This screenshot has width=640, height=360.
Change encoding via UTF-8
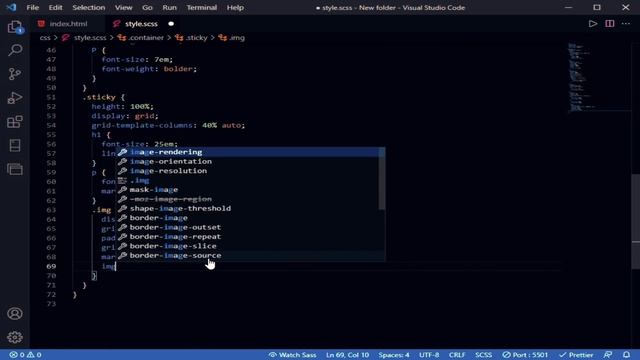pyautogui.click(x=429, y=355)
